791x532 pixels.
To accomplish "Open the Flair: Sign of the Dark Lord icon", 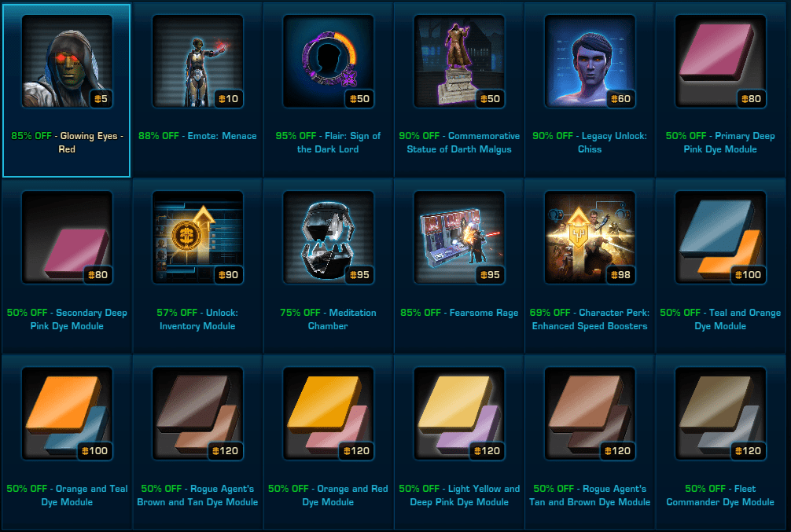I will click(328, 61).
